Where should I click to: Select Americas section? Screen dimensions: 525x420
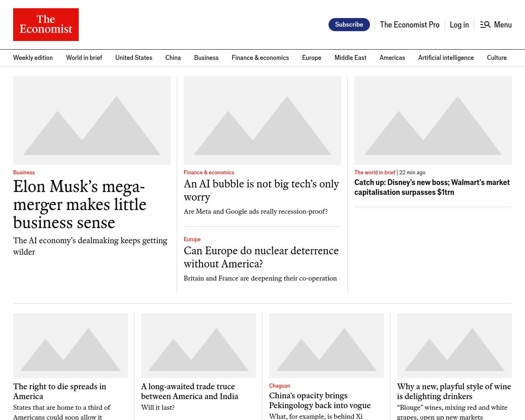[x=392, y=58]
